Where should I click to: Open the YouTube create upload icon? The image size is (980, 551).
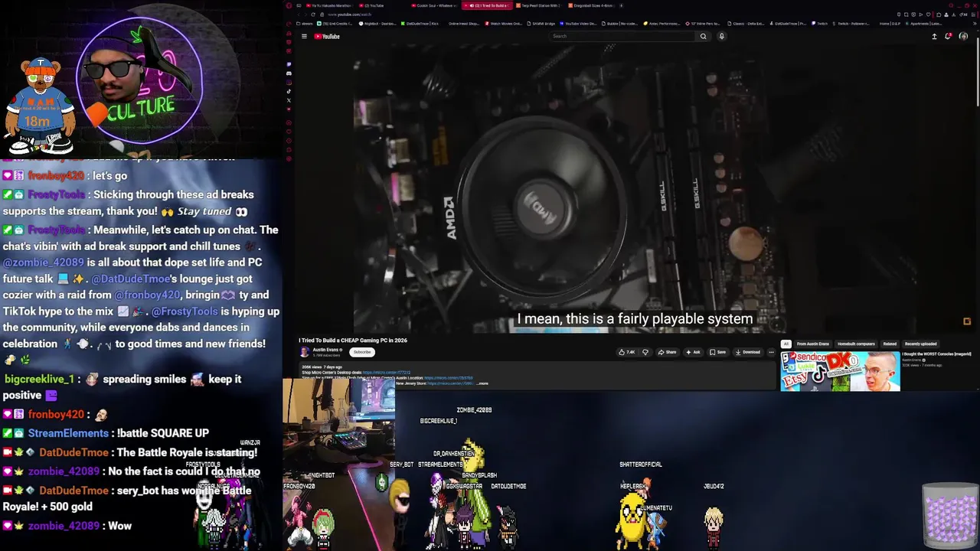tap(934, 36)
